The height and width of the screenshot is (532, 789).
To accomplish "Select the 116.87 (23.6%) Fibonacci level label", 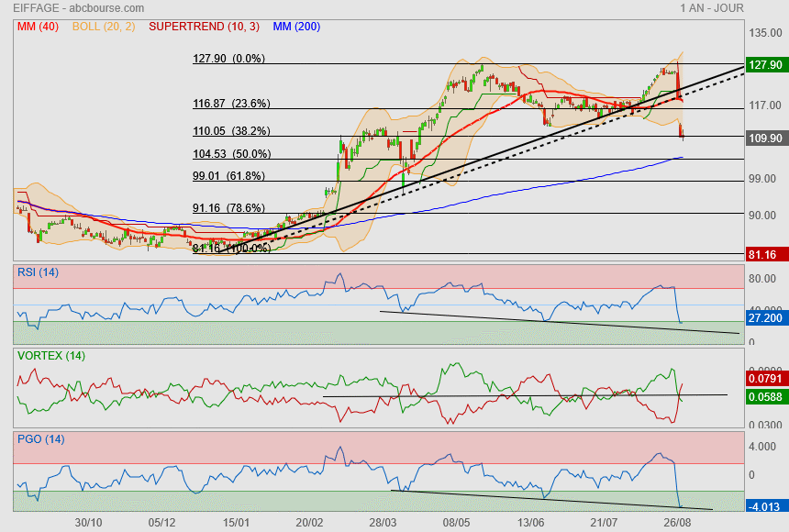I will pyautogui.click(x=230, y=104).
